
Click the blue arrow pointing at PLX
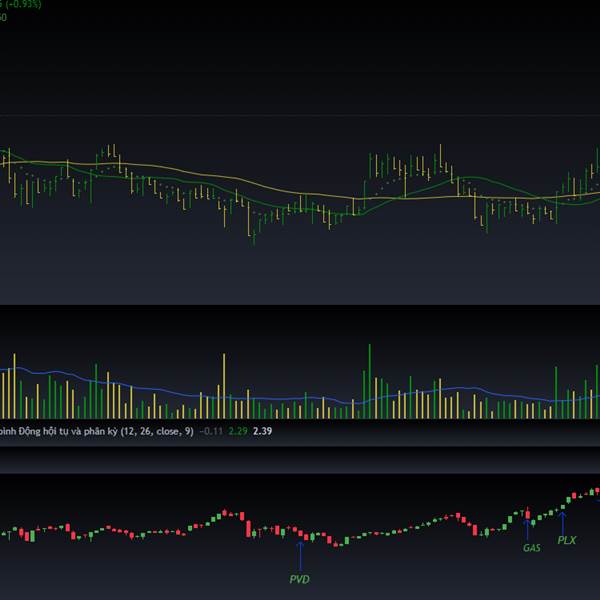pyautogui.click(x=563, y=523)
